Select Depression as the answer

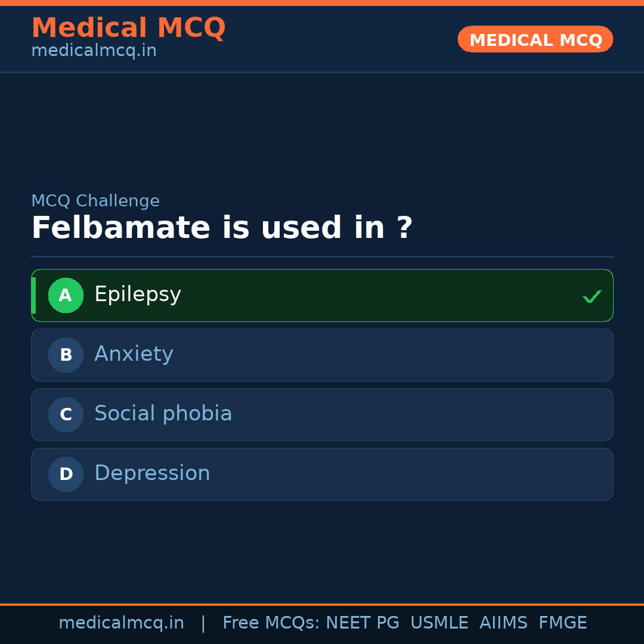(322, 474)
